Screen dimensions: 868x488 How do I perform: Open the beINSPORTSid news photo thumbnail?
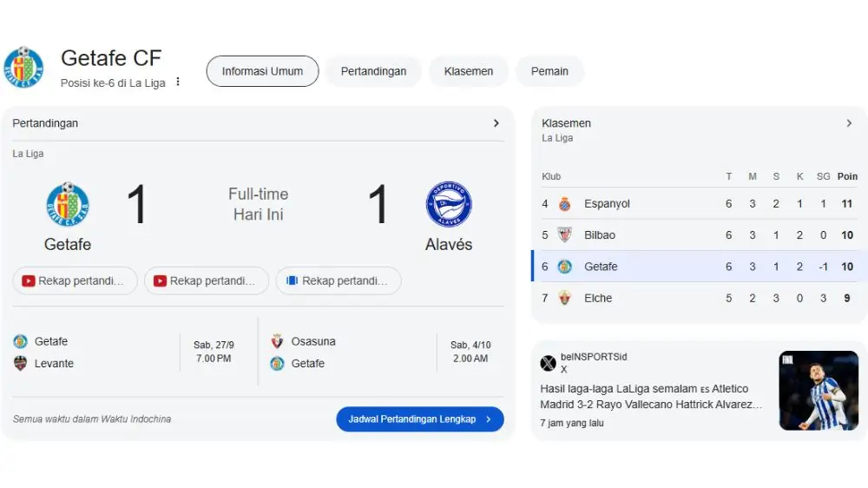(x=819, y=391)
